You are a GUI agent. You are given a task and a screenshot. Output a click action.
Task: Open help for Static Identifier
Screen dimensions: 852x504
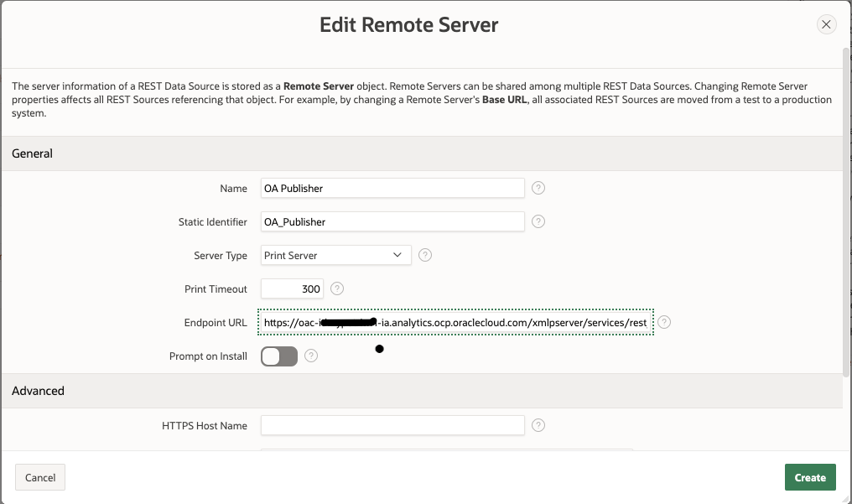(538, 221)
